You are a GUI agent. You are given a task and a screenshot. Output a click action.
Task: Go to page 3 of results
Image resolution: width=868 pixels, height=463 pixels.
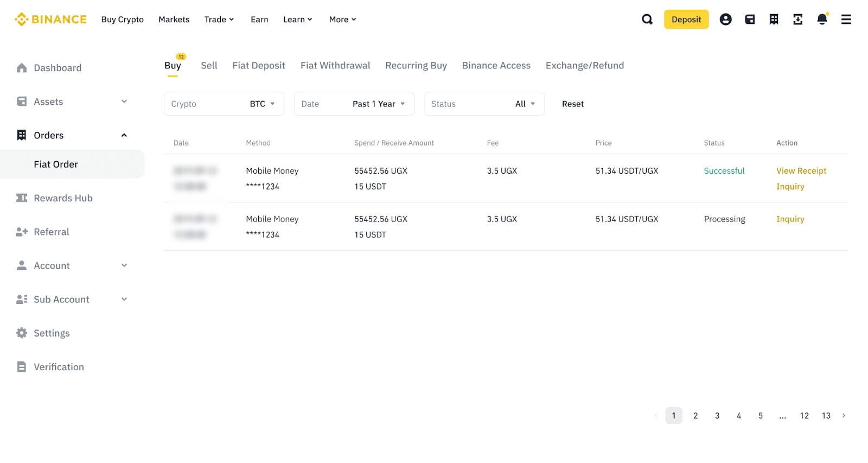[x=717, y=416]
